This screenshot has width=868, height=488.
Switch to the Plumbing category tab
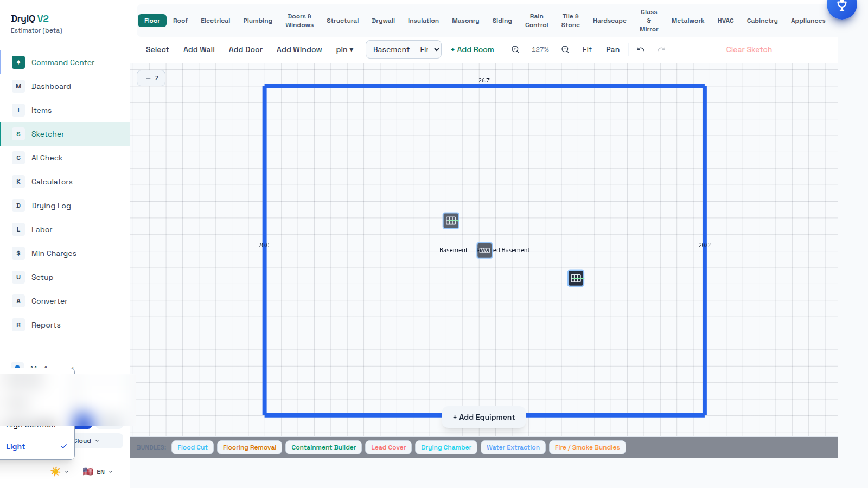pos(258,21)
